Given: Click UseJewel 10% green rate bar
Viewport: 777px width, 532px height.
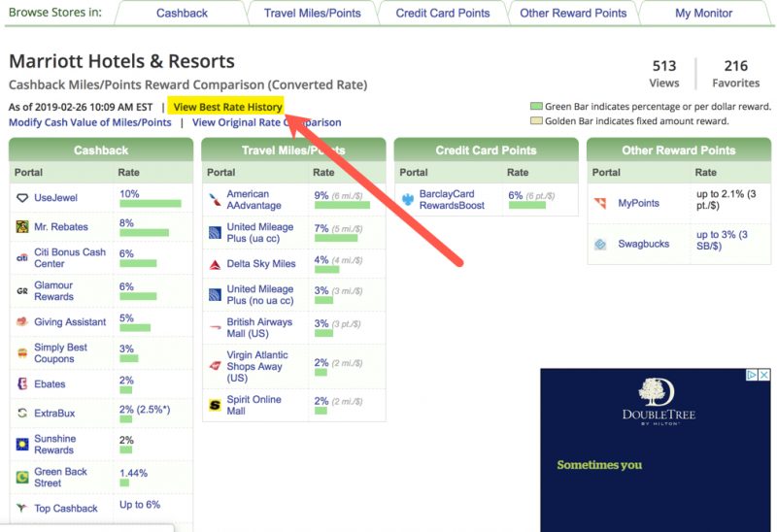Looking at the screenshot, I should point(151,204).
